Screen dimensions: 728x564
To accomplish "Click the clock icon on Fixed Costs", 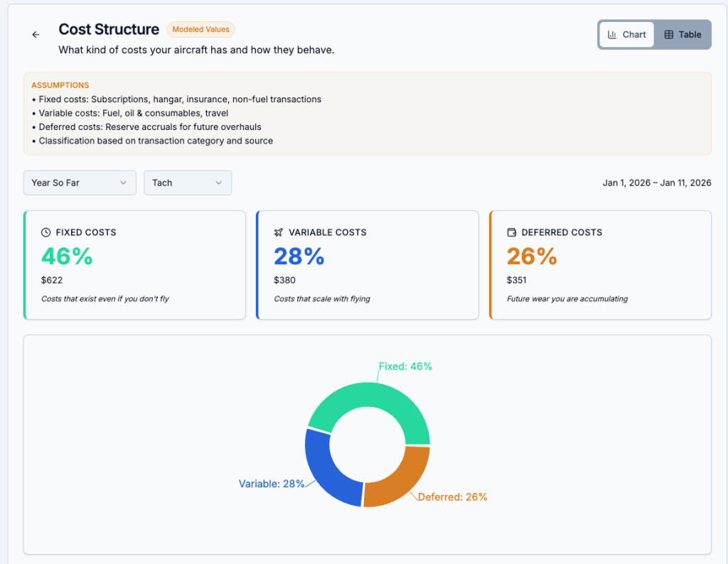I will 46,232.
